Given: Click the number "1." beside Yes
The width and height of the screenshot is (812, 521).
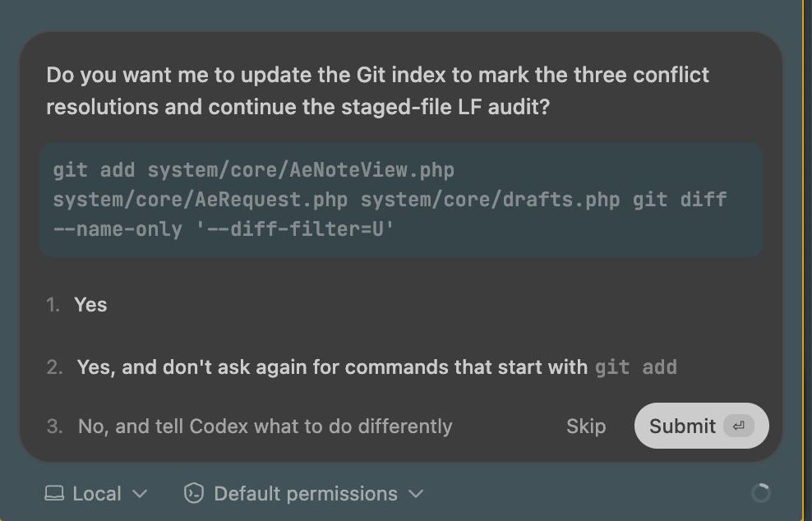Looking at the screenshot, I should [x=53, y=305].
